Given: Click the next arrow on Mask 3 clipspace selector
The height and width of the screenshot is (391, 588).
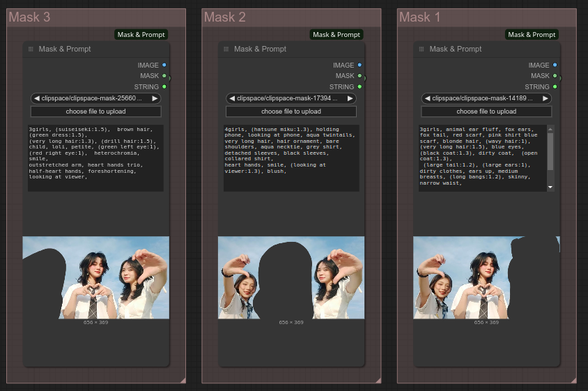Looking at the screenshot, I should click(155, 98).
